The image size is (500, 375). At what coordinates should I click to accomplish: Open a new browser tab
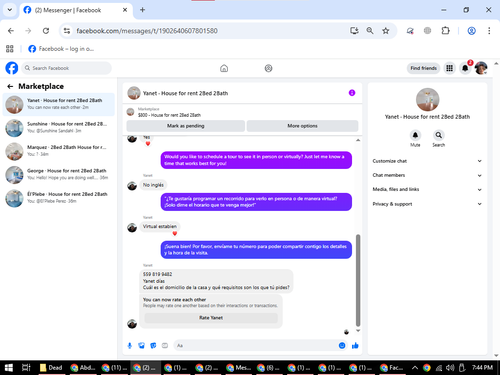click(x=142, y=10)
